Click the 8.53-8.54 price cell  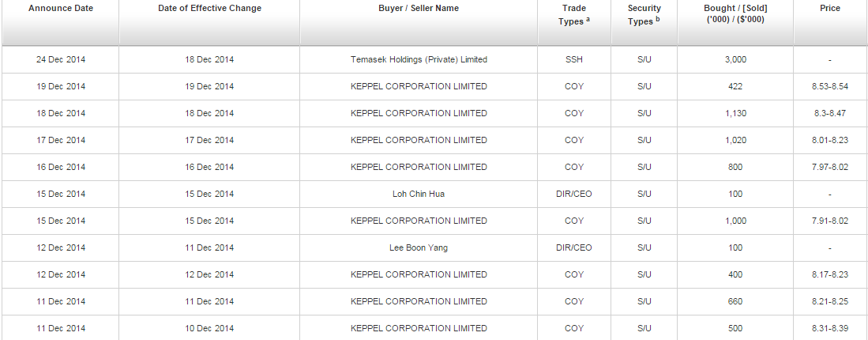click(x=830, y=86)
